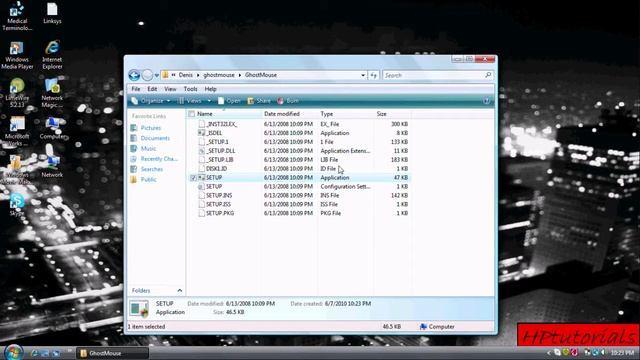Uncheck the SETUP Application checkbox
The height and width of the screenshot is (360, 640).
193,178
